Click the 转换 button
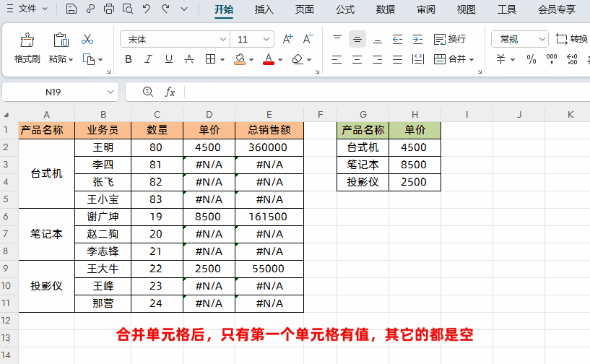This screenshot has width=590, height=364. pos(572,39)
